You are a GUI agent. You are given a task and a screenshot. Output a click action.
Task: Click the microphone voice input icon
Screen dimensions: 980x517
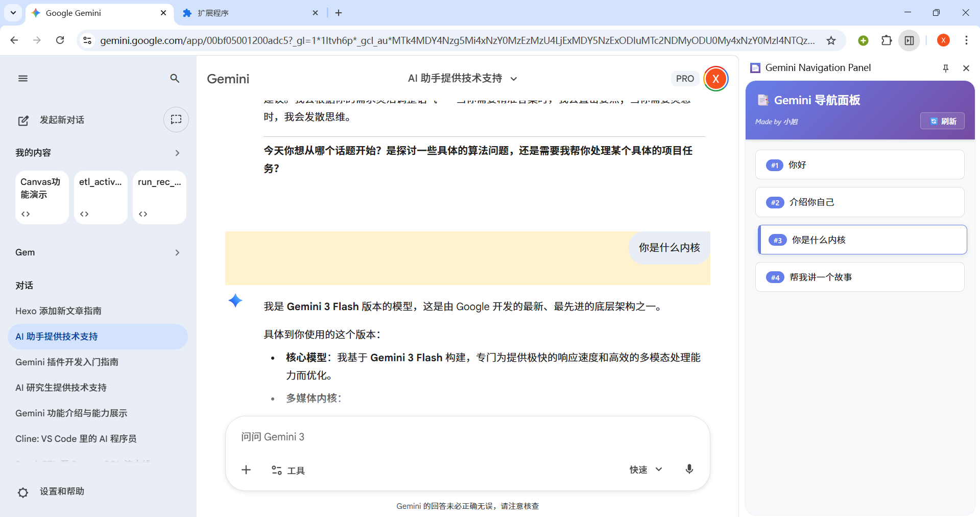click(x=689, y=469)
